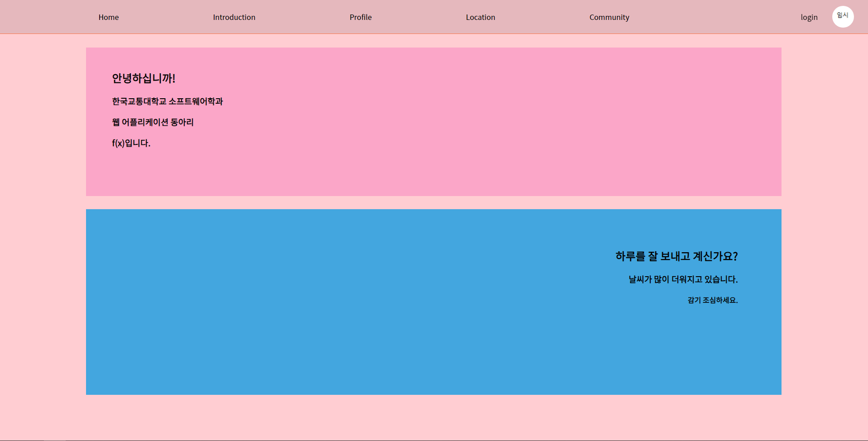This screenshot has width=868, height=441.
Task: Click the login link
Action: coord(809,17)
